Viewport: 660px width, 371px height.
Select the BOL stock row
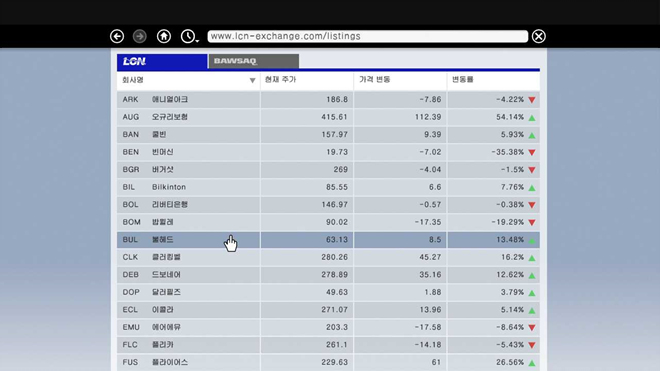328,205
